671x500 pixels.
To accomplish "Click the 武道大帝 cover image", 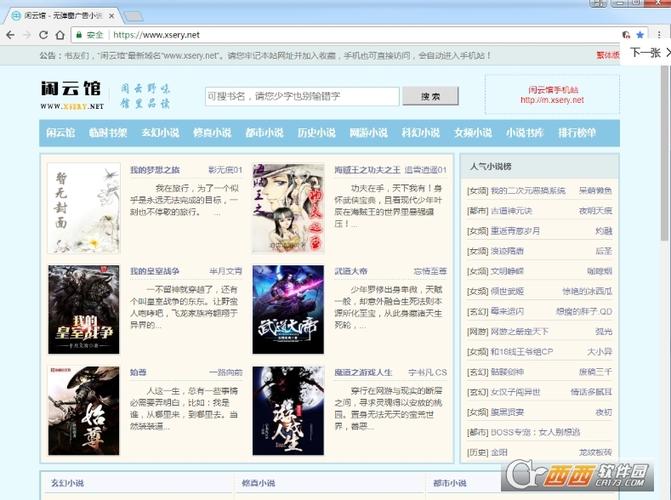I will 288,310.
